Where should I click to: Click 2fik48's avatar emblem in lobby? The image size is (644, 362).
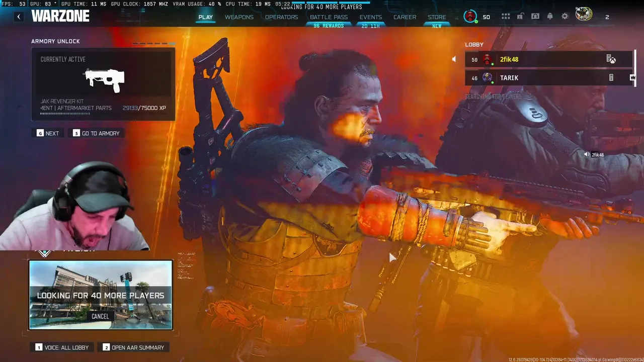[x=487, y=59]
